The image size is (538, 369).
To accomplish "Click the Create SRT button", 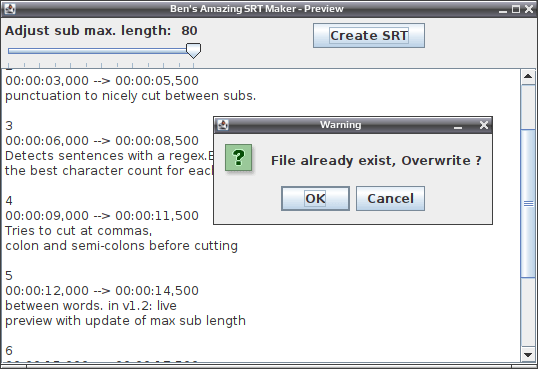I will pos(369,36).
